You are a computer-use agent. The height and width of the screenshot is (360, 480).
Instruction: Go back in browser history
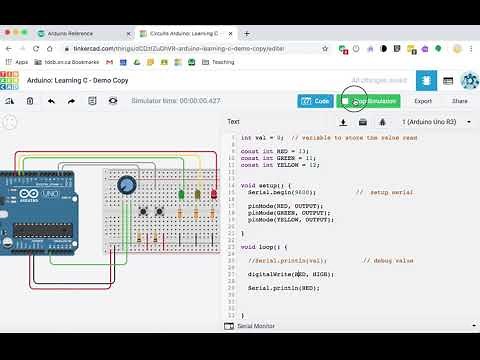9,49
